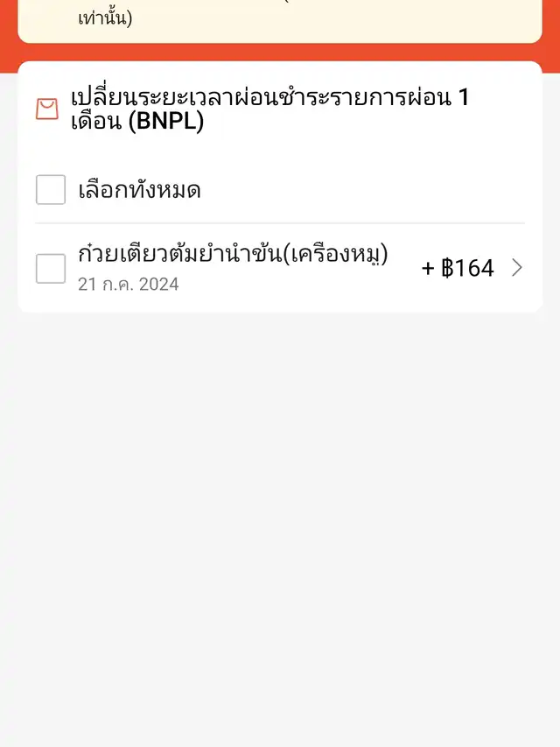Click the เลือกทั้งหมด label text

tap(139, 189)
